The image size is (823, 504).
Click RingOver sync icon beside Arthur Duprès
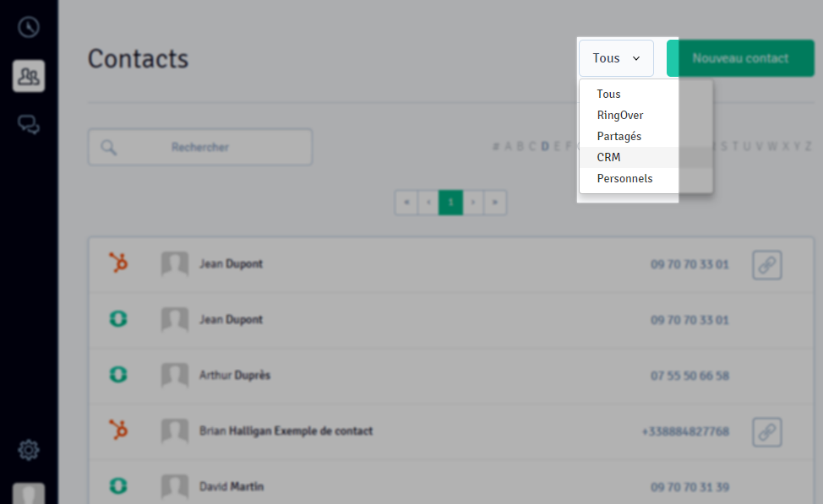[x=118, y=375]
